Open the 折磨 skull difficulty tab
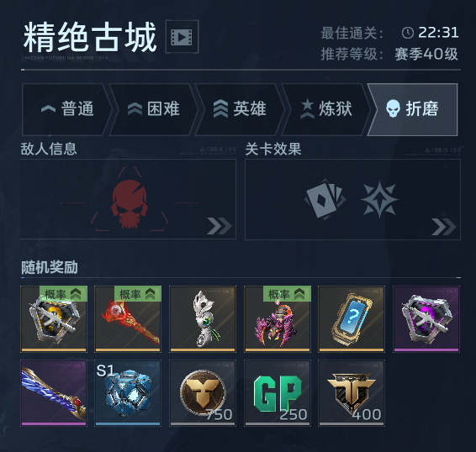The width and height of the screenshot is (476, 452). tap(412, 109)
